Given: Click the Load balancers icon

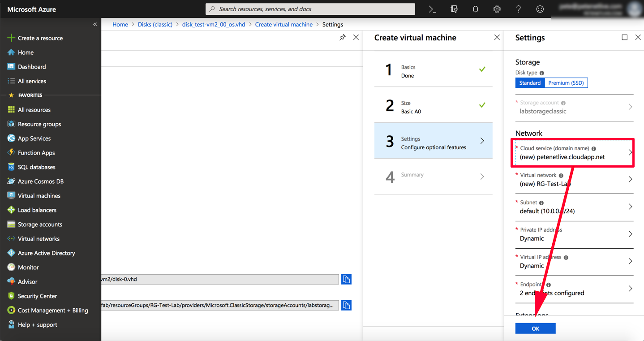Looking at the screenshot, I should tap(11, 210).
